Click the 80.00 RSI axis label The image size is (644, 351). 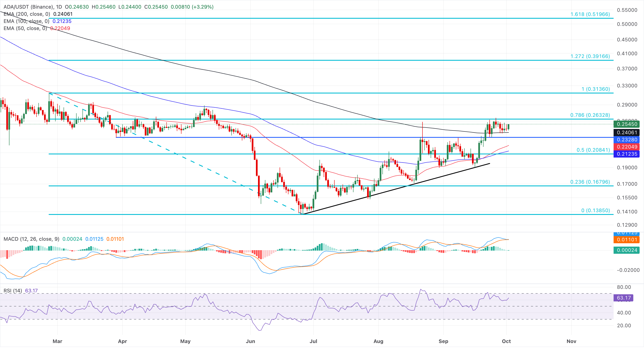coord(624,287)
